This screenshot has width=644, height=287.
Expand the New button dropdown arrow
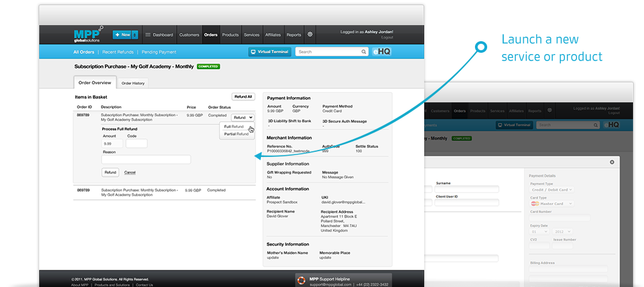135,35
